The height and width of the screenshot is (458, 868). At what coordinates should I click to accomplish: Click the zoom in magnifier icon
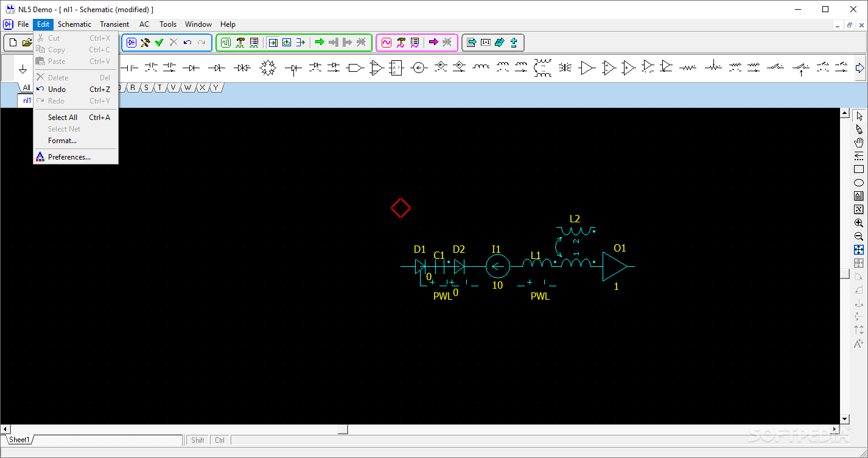[x=859, y=223]
